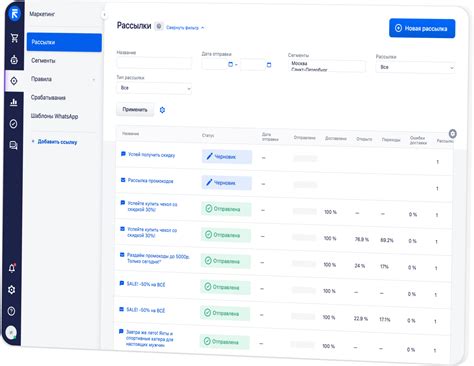This screenshot has width=474, height=366.
Task: Click the chat icon of Завтра же лето row
Action: (121, 332)
